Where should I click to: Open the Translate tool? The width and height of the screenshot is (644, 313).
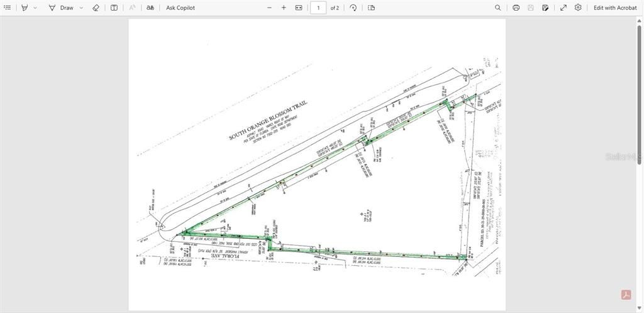(x=150, y=8)
